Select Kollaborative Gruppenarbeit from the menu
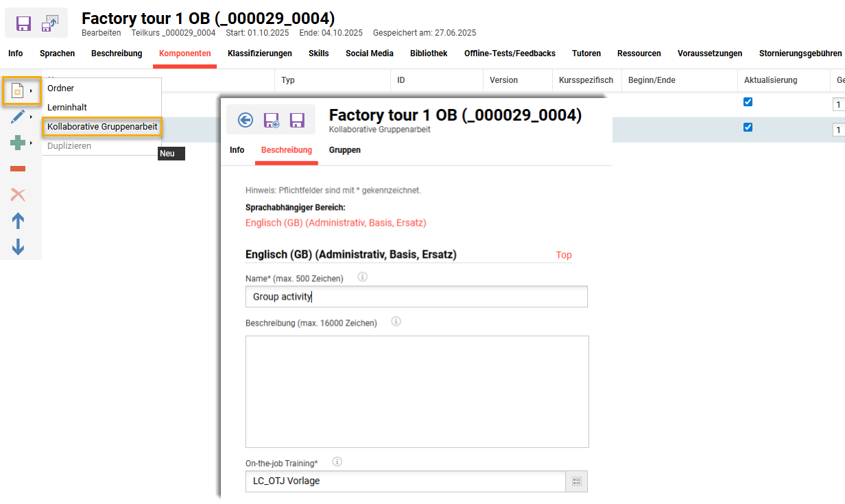 (x=102, y=127)
